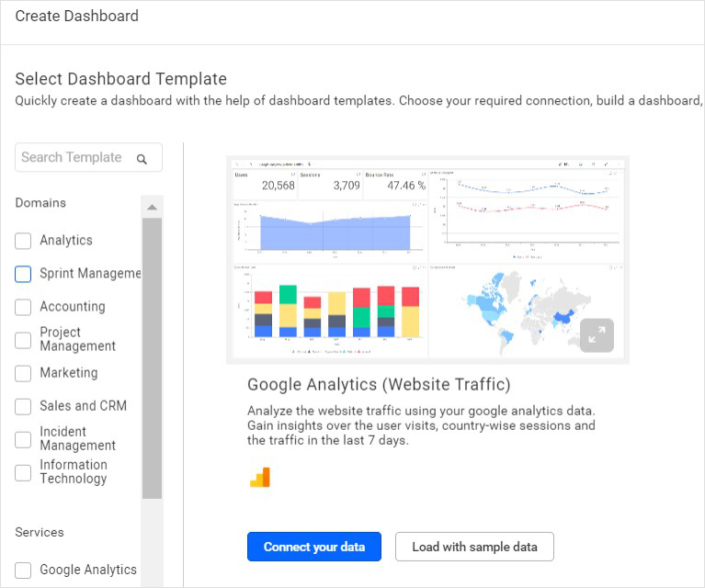Viewport: 705px width, 588px height.
Task: Click Load with sample data button
Action: coord(474,547)
